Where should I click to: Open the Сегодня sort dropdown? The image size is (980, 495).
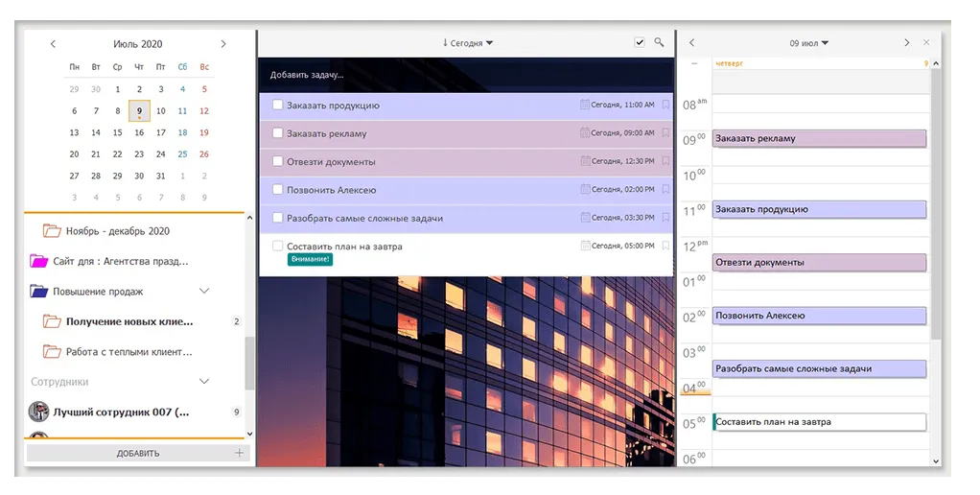[x=468, y=43]
